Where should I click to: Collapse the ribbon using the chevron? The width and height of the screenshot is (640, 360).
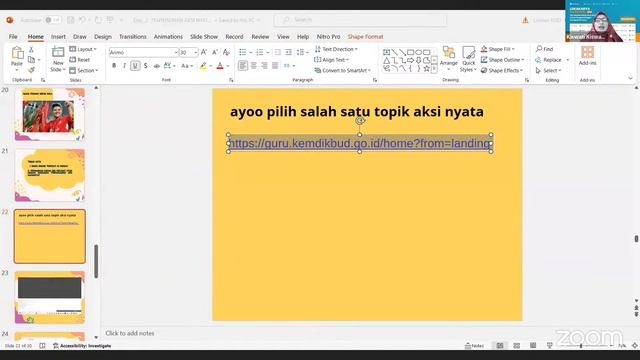click(x=630, y=78)
